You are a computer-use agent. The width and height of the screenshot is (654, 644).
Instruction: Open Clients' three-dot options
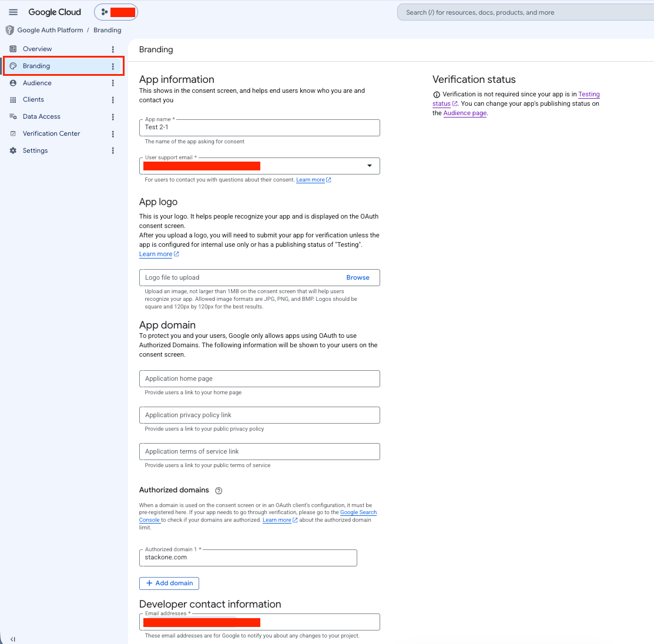pyautogui.click(x=113, y=100)
